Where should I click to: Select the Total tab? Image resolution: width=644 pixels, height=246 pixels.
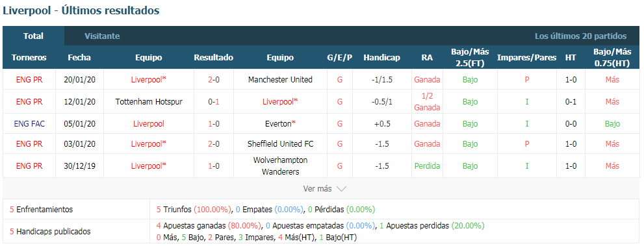pos(33,36)
